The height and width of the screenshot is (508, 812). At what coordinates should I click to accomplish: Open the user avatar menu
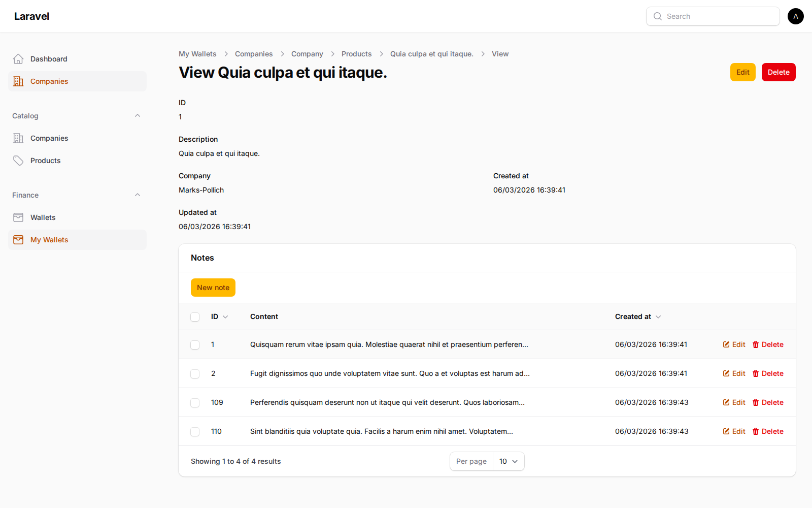coord(795,16)
